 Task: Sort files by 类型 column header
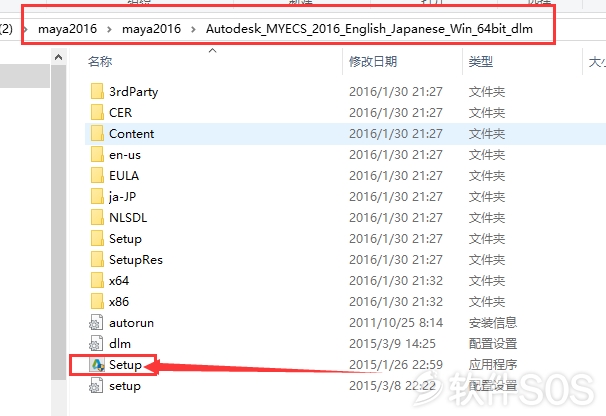pyautogui.click(x=481, y=61)
